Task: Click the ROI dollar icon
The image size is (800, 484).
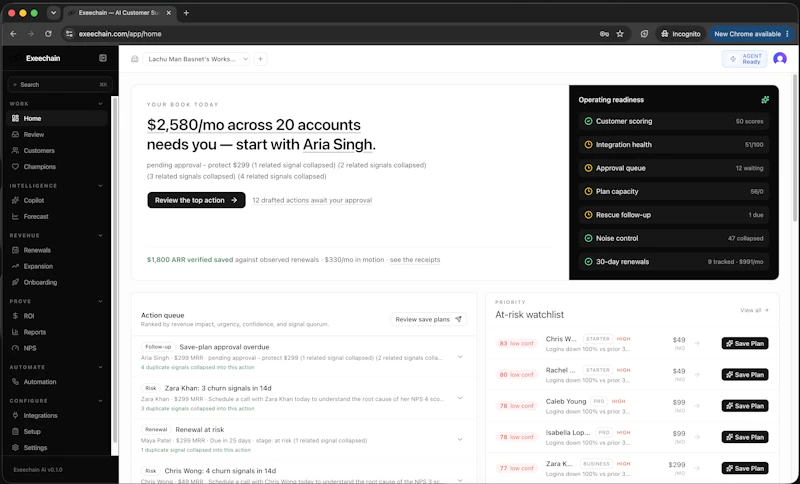Action: click(15, 316)
